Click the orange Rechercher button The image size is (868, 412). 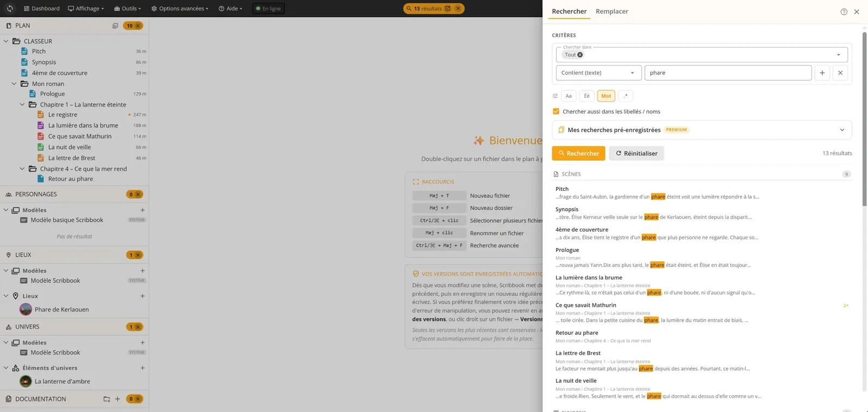578,154
